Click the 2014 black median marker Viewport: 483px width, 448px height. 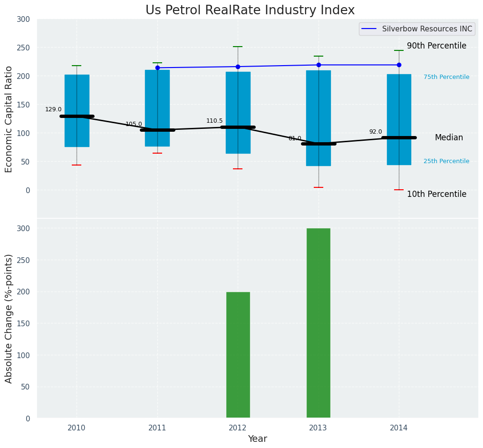pyautogui.click(x=399, y=138)
